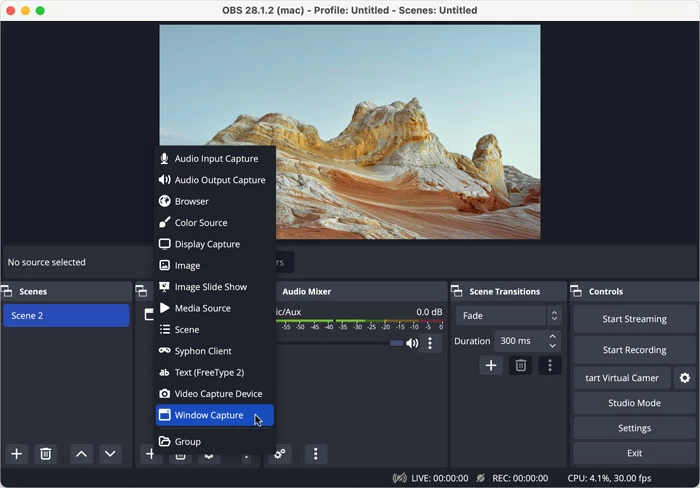Pick Video Capture Device from the list

[218, 394]
